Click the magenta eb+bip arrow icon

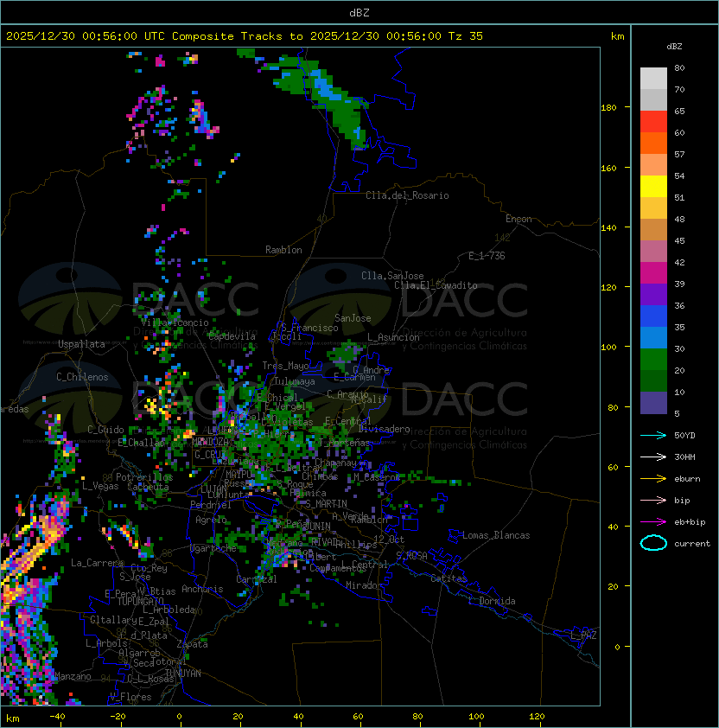[653, 522]
